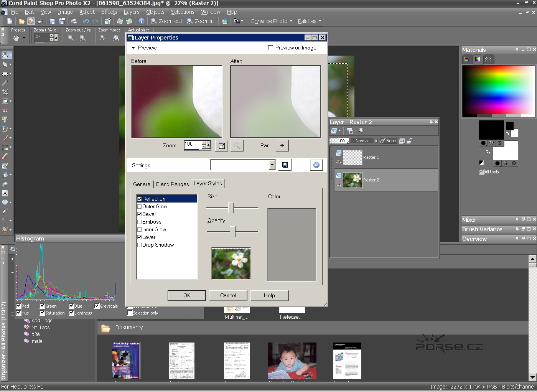Select the Paint Brush tool

click(x=5, y=138)
